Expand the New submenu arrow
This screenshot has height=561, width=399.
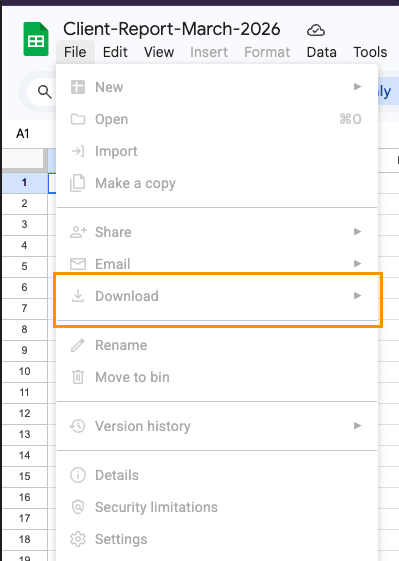tap(357, 87)
